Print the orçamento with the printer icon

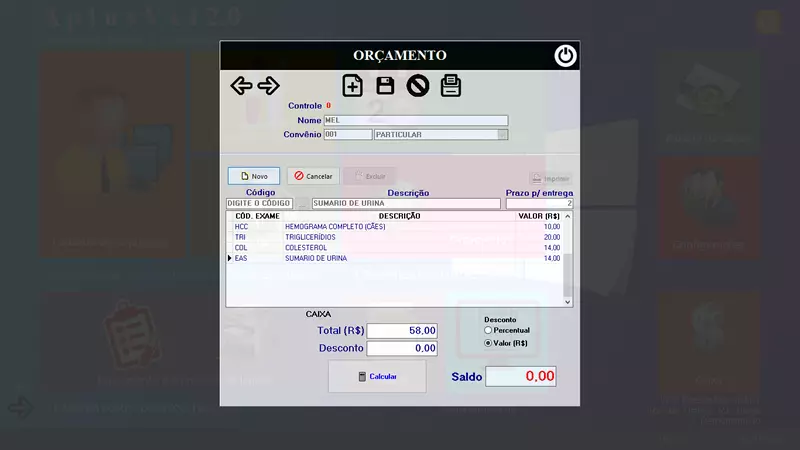point(451,86)
